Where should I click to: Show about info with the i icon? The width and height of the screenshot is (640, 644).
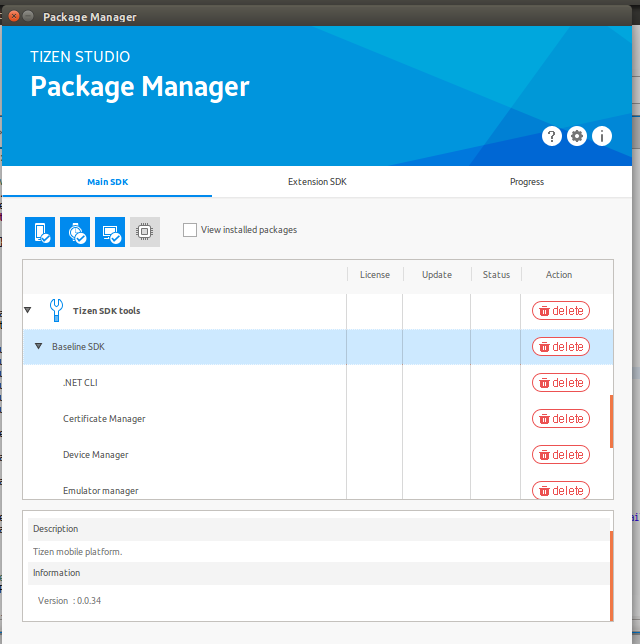[x=602, y=136]
